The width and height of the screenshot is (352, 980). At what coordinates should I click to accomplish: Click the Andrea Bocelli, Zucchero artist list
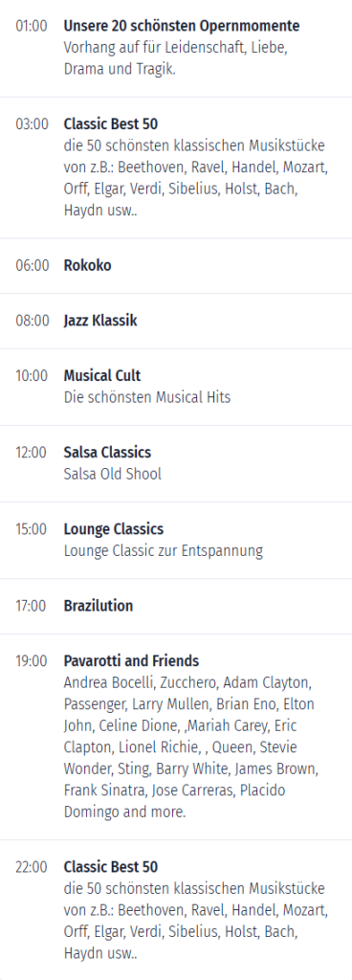[191, 747]
